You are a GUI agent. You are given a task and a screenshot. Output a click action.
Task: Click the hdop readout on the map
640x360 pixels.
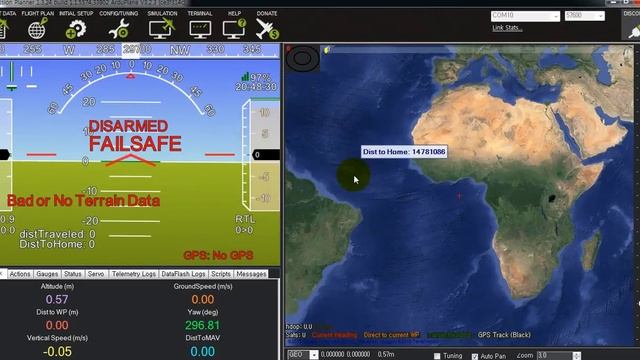(x=299, y=327)
